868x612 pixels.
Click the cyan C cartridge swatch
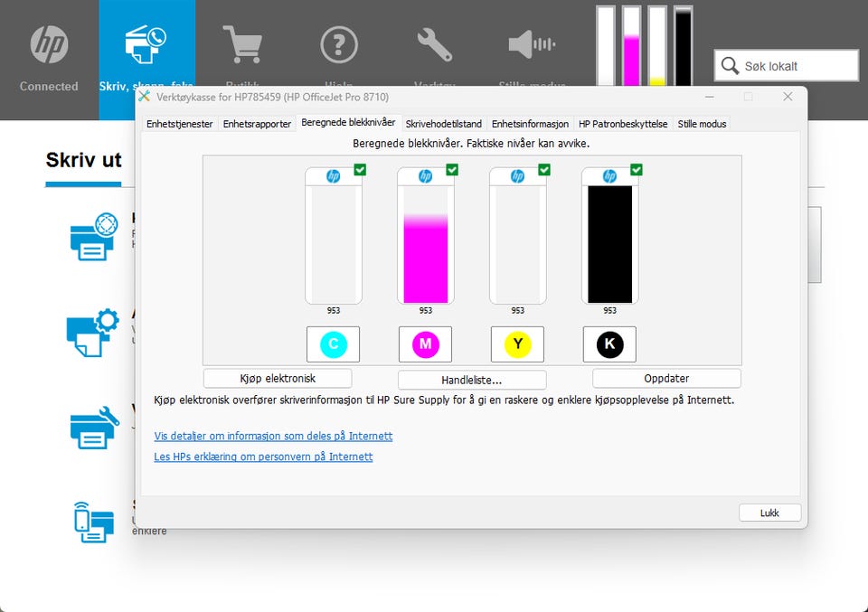click(334, 344)
